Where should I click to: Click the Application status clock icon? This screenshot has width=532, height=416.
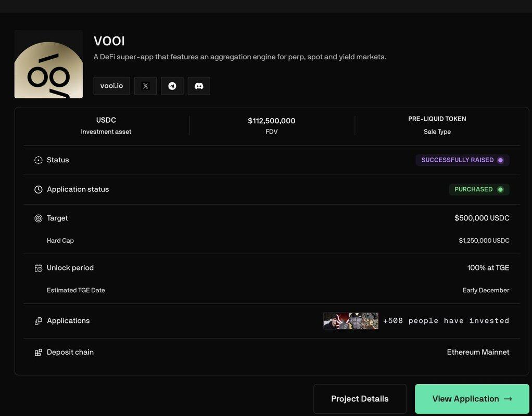[39, 190]
